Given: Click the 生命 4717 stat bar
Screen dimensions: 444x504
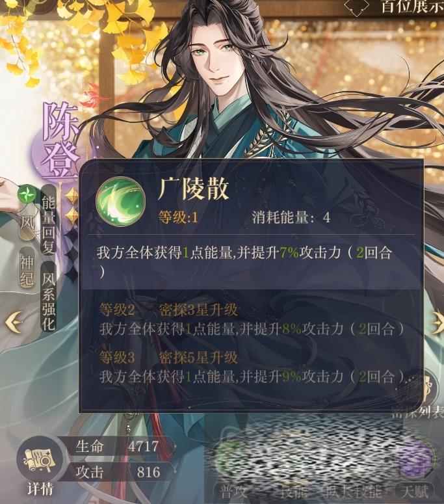Looking at the screenshot, I should click(x=120, y=446).
